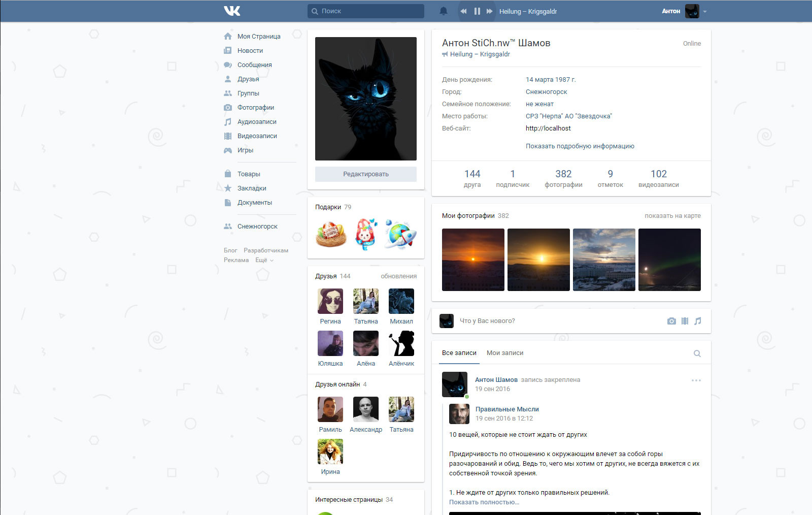Viewport: 812px width, 515px height.
Task: Open Игры in left menu
Action: 245,150
